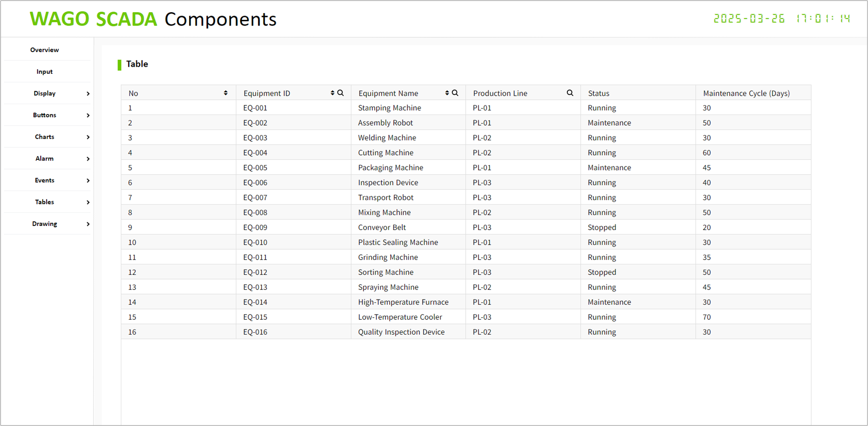This screenshot has height=426, width=868.
Task: Expand the Charts submenu arrow
Action: pyautogui.click(x=88, y=137)
